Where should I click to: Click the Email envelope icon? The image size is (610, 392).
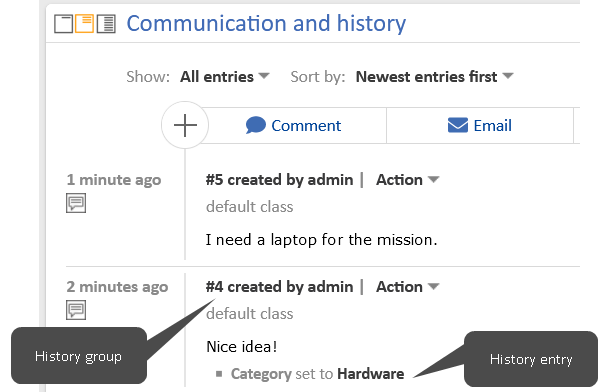458,125
